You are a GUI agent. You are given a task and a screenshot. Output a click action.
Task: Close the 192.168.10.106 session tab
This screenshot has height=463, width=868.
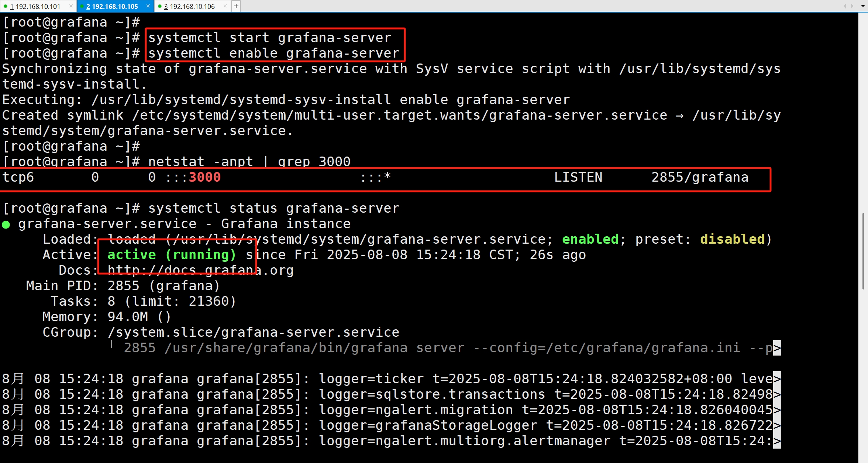pyautogui.click(x=225, y=6)
